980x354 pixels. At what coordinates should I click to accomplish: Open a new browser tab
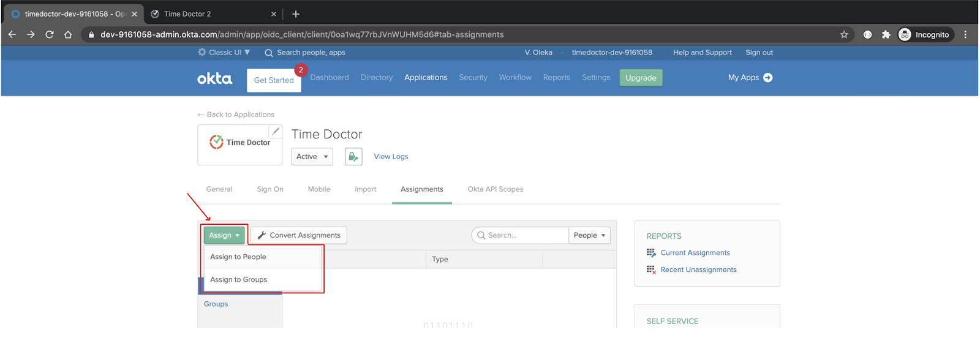coord(296,13)
